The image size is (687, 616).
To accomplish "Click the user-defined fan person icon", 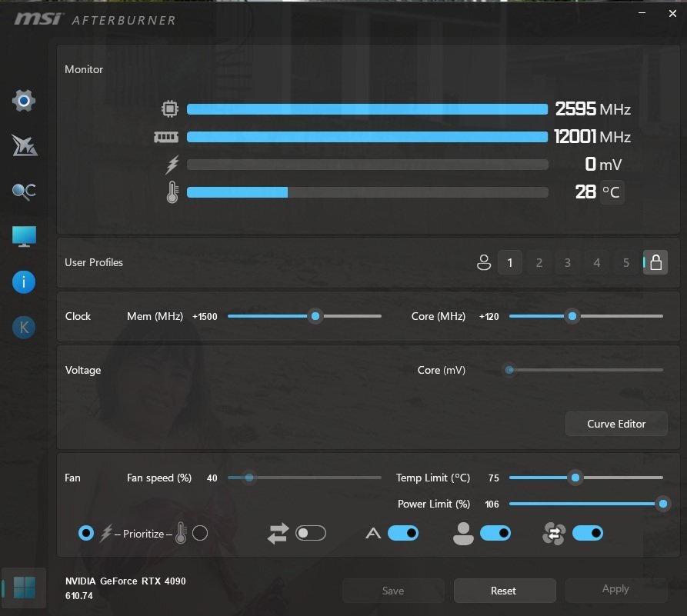I will tap(463, 533).
